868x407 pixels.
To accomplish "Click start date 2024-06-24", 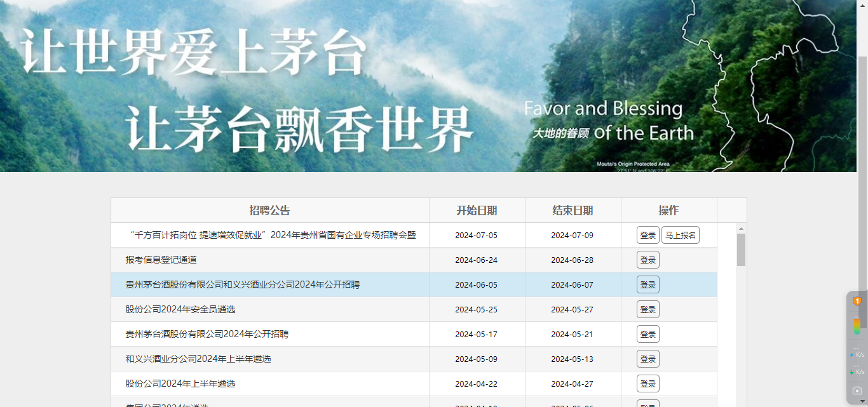I will [x=477, y=260].
